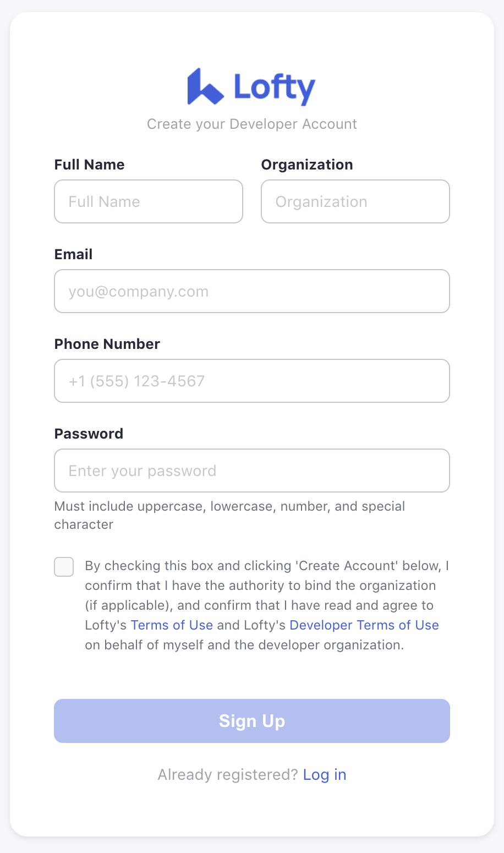This screenshot has height=853, width=504.
Task: Select the Email input field
Action: tap(252, 291)
